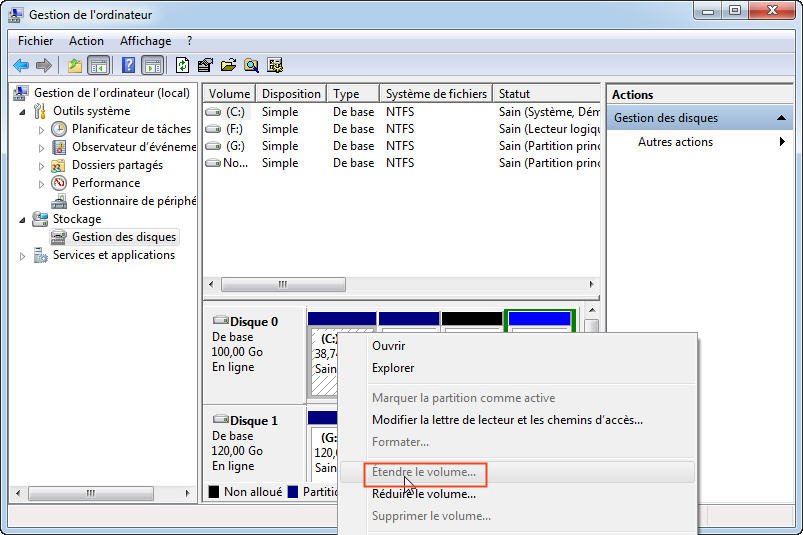Click the black unallocated block on Disque 0
Screen dimensions: 803x535
(x=472, y=321)
